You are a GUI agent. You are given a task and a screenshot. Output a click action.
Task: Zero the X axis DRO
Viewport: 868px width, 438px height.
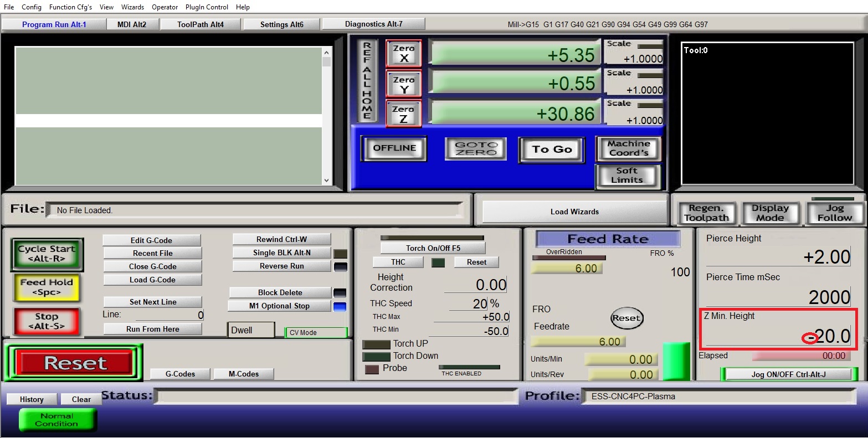pyautogui.click(x=403, y=53)
